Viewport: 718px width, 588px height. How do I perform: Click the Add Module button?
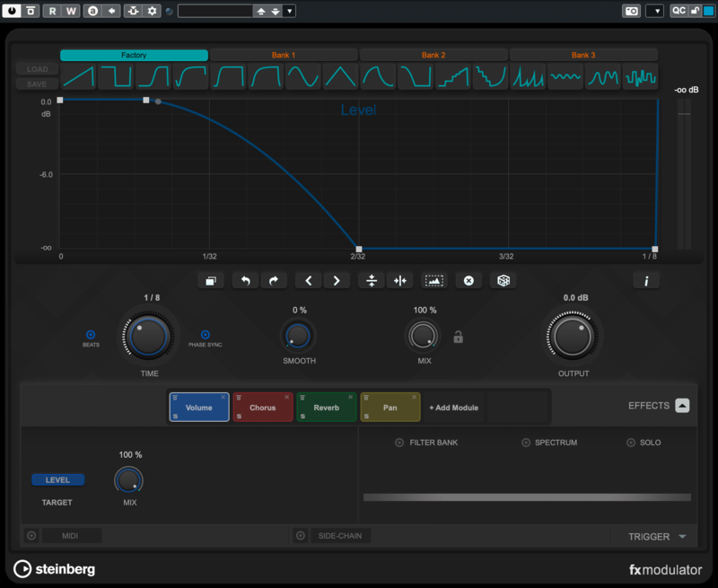453,408
